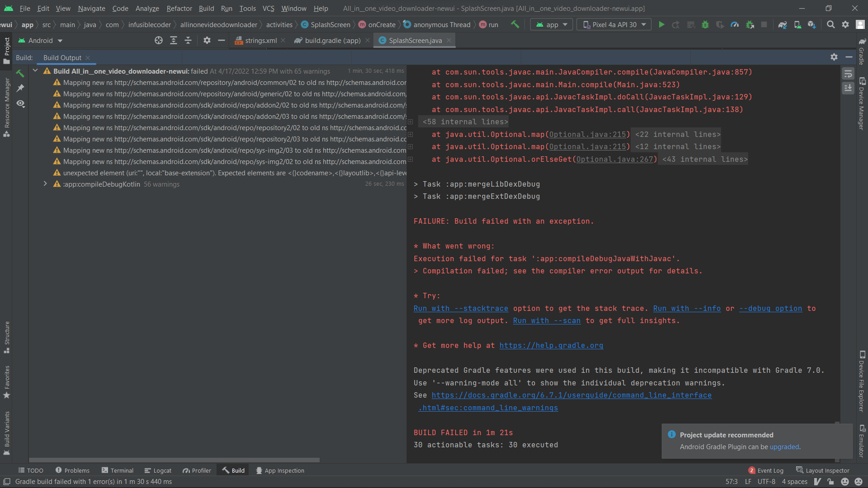Open IDE settings gear in main toolbar

[845, 24]
